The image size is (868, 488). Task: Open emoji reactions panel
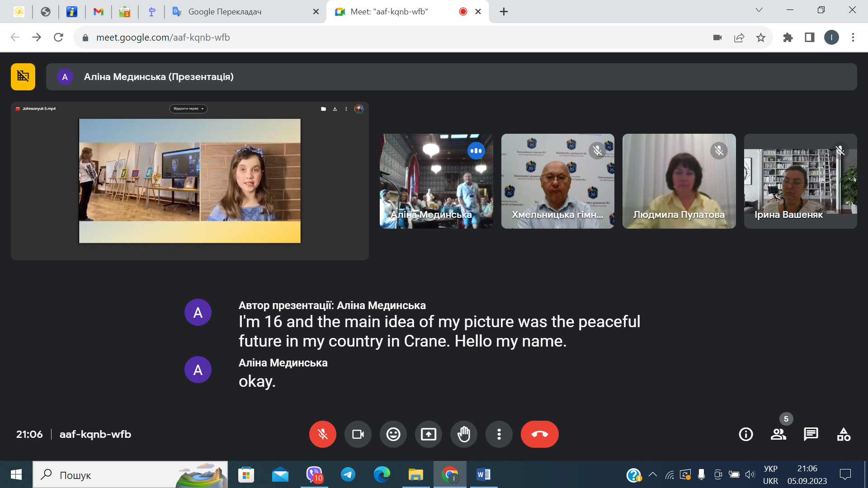[x=393, y=434]
